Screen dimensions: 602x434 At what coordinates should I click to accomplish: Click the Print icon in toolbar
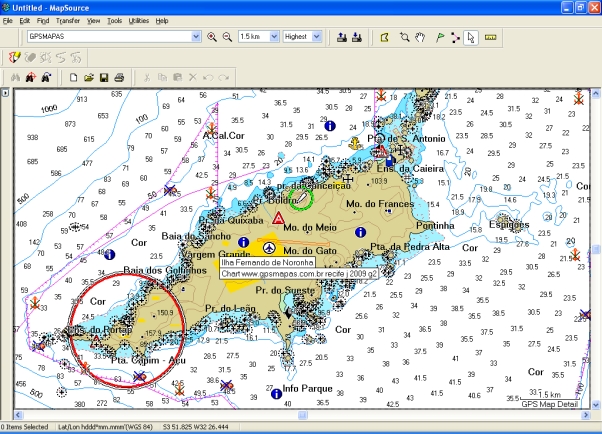(119, 77)
